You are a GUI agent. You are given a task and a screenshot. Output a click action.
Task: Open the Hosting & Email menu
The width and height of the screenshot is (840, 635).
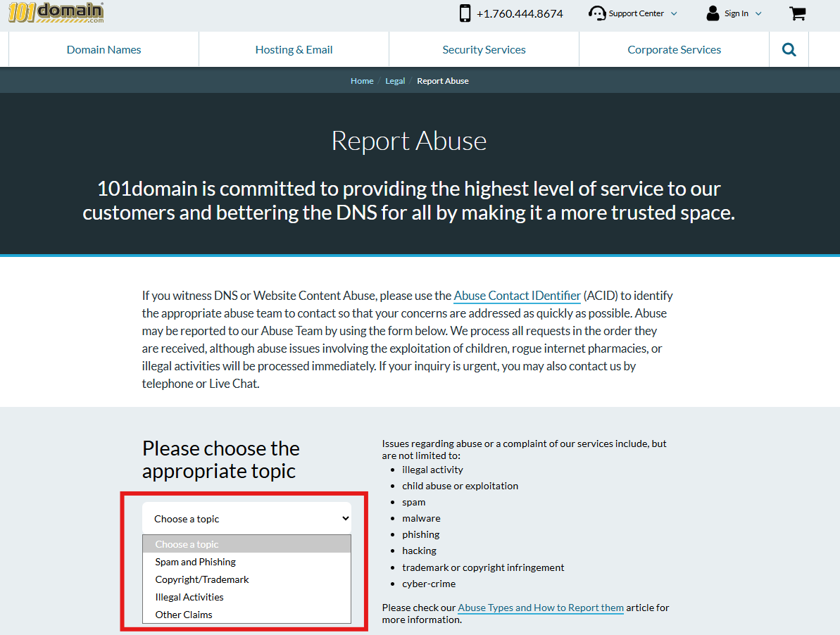pos(294,50)
